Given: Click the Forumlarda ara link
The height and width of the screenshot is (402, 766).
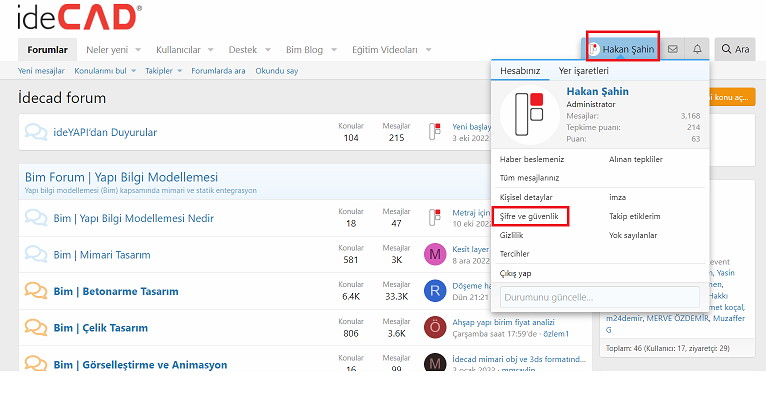Looking at the screenshot, I should click(x=218, y=71).
